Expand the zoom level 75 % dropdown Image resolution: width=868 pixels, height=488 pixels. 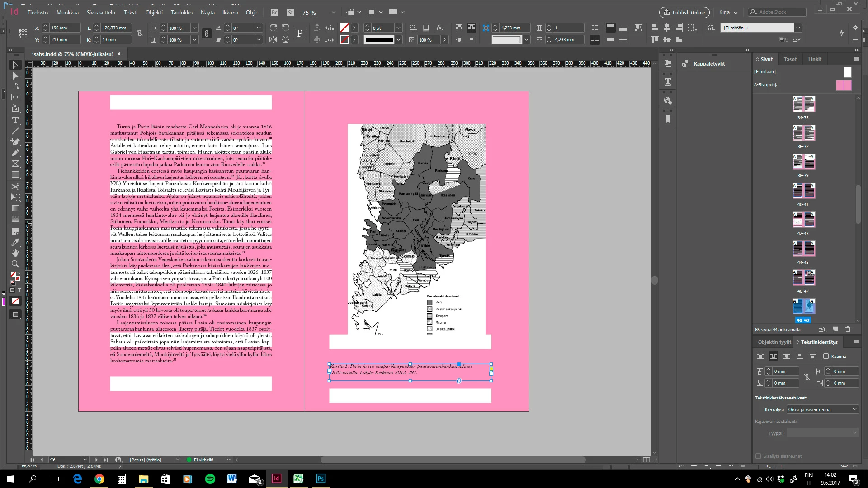pyautogui.click(x=334, y=13)
